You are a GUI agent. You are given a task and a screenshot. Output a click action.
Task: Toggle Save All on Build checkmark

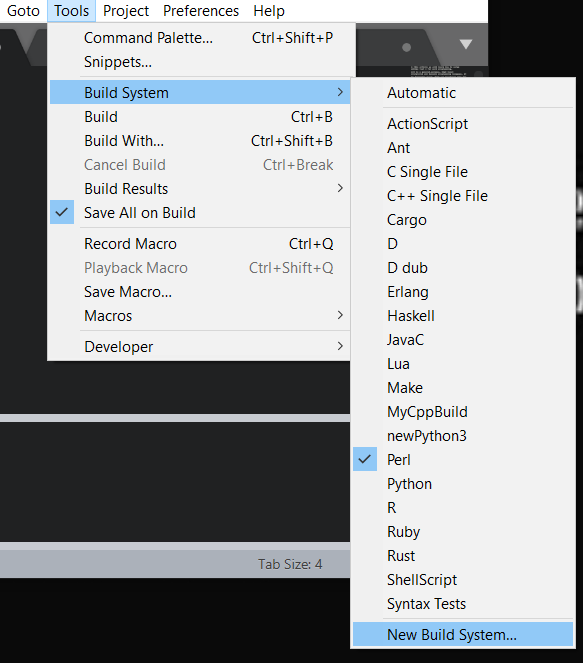[x=62, y=212]
